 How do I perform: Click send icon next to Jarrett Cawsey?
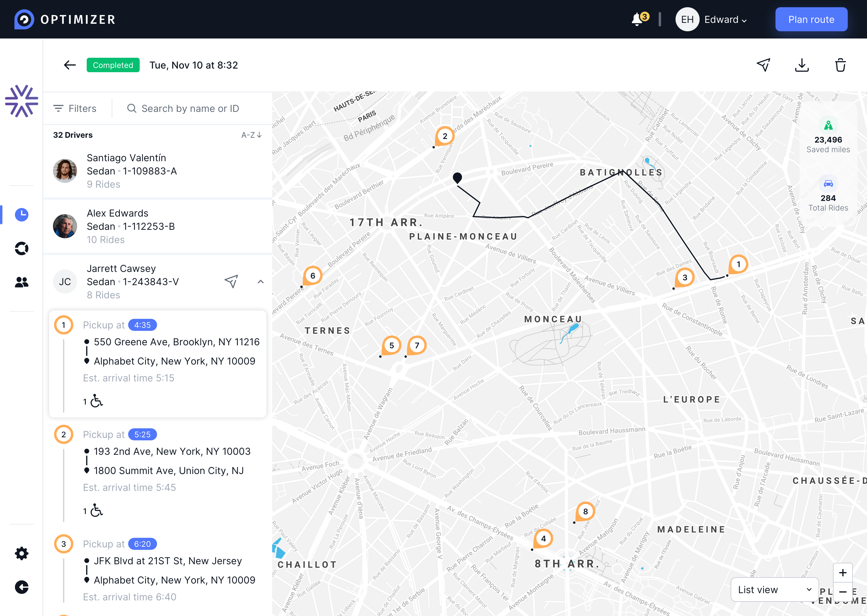[231, 282]
